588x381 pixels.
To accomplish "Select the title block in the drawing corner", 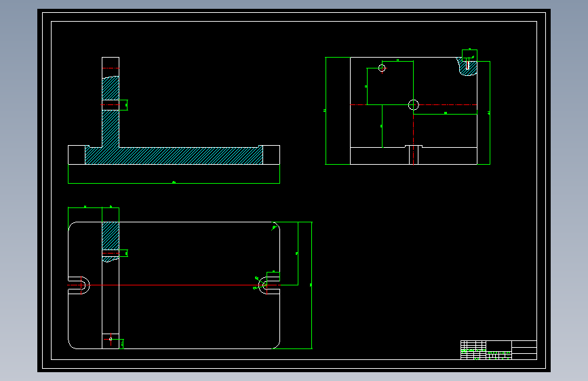I will [x=498, y=350].
